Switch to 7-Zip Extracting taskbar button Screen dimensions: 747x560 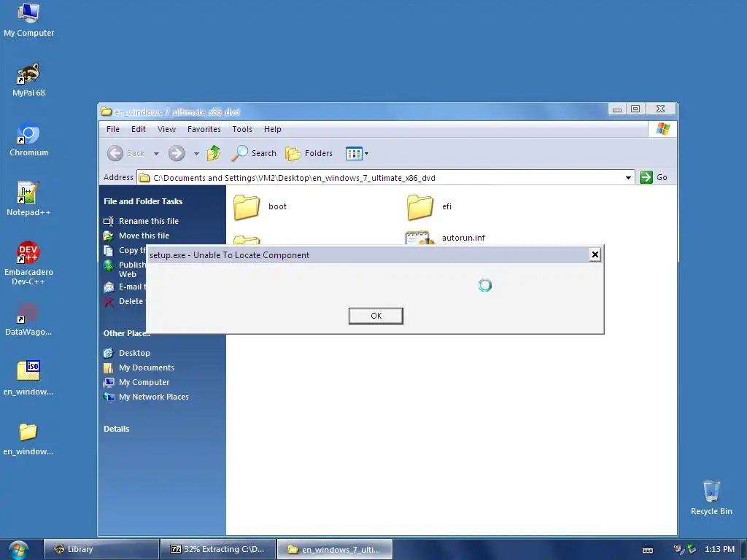[x=217, y=549]
